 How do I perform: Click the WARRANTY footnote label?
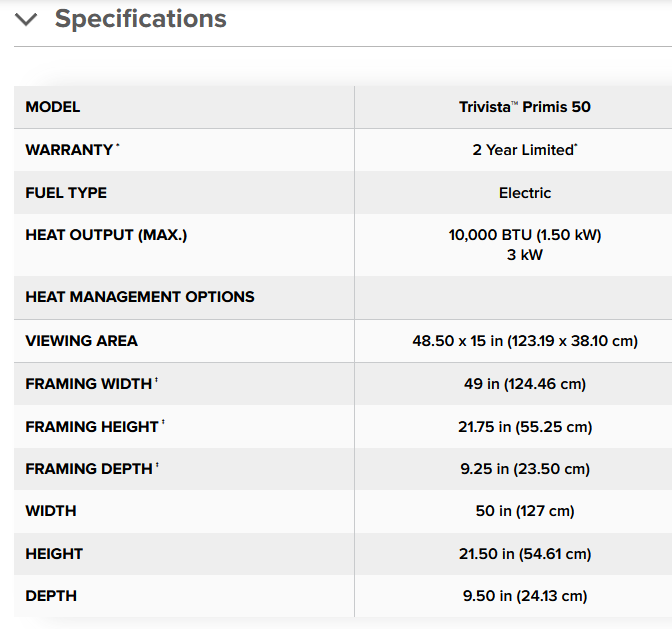72,150
